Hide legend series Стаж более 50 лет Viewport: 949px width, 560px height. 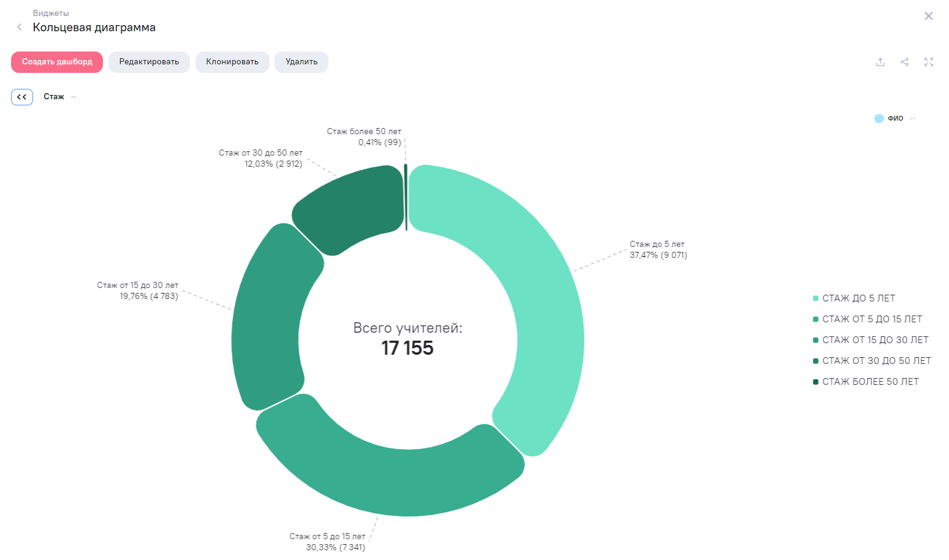click(x=870, y=382)
